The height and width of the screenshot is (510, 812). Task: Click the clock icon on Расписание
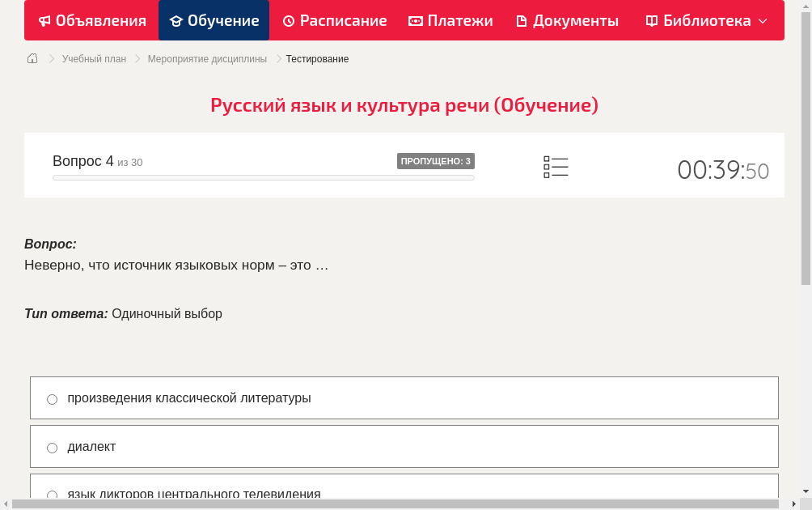pos(288,20)
